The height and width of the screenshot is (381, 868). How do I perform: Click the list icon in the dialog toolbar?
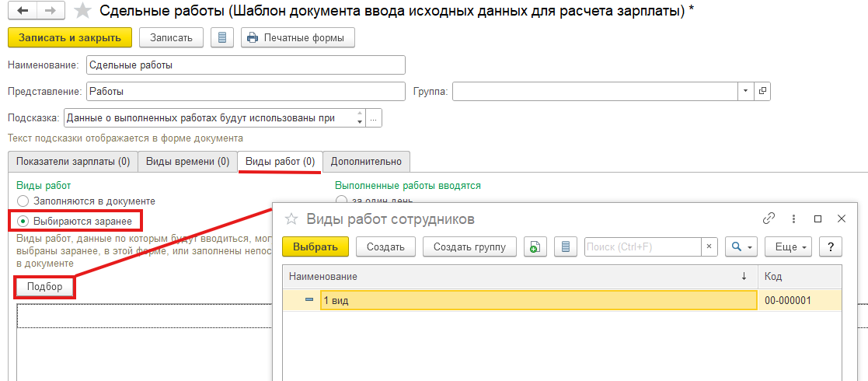click(565, 246)
